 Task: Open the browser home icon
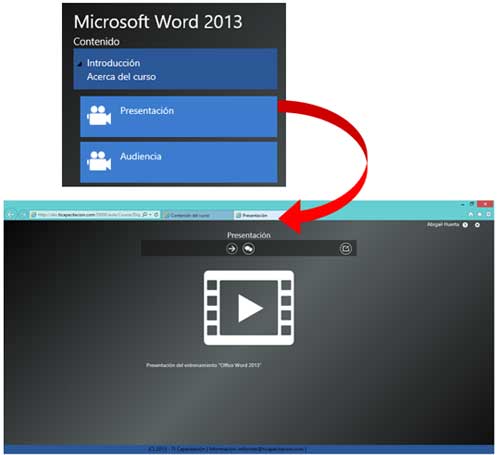click(471, 214)
